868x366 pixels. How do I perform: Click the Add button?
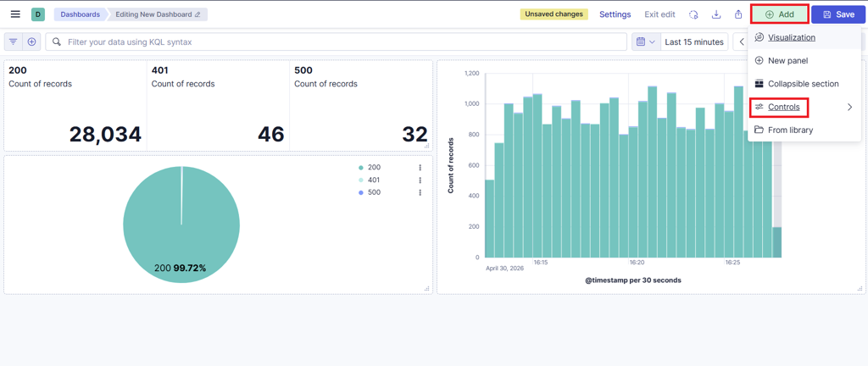780,14
